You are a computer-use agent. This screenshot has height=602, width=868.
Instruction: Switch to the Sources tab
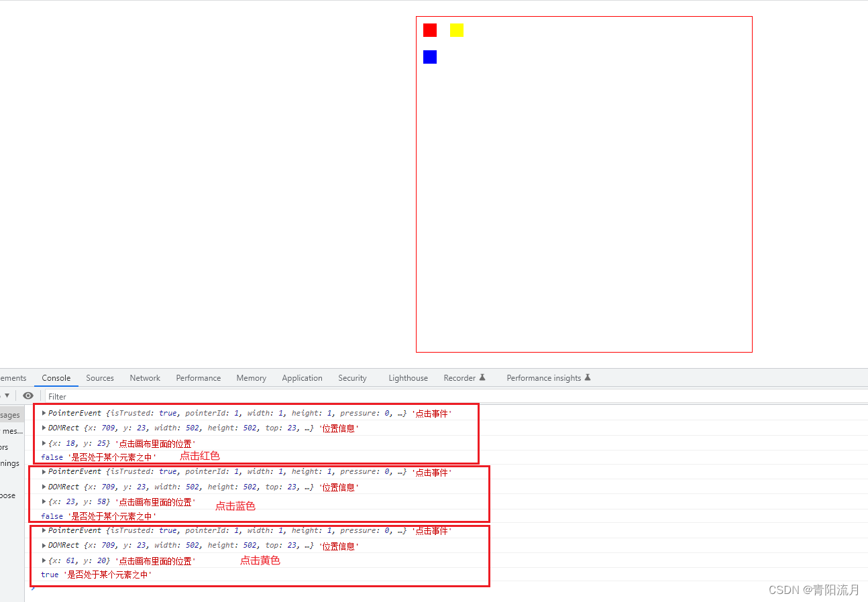click(99, 377)
